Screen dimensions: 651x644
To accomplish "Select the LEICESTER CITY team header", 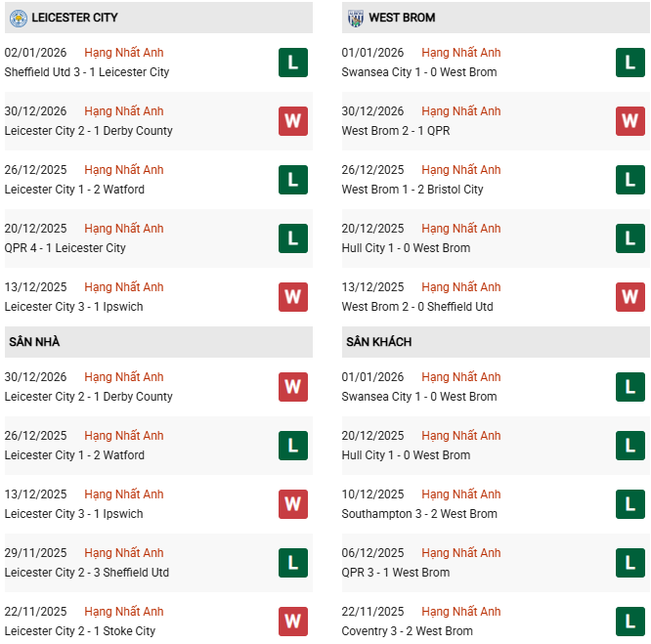I will pyautogui.click(x=75, y=18).
